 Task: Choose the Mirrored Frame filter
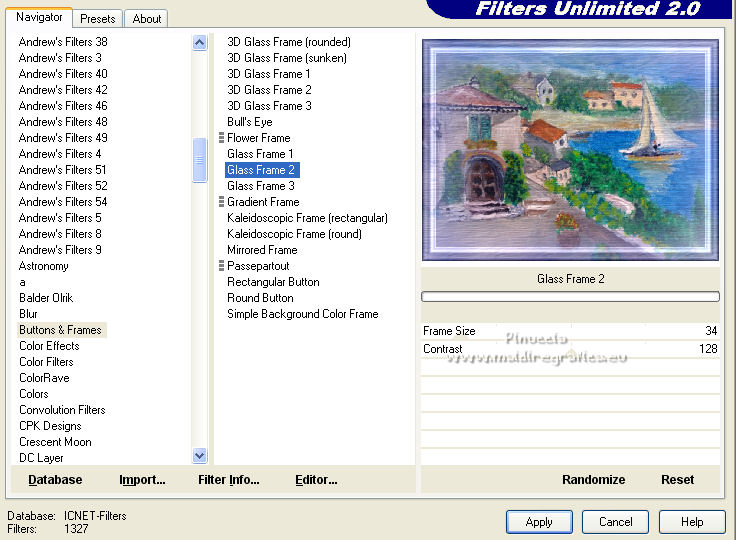coord(262,250)
